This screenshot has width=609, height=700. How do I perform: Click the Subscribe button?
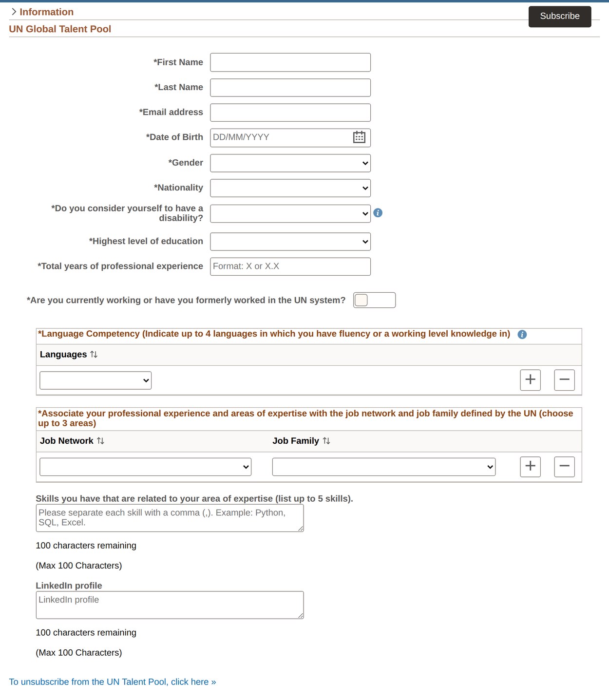click(560, 17)
